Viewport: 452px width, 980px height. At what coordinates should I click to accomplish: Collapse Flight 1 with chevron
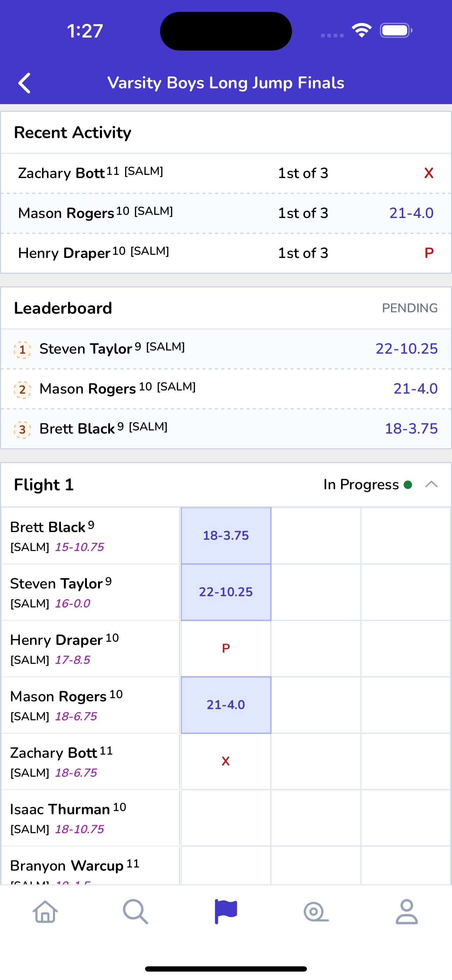click(431, 484)
